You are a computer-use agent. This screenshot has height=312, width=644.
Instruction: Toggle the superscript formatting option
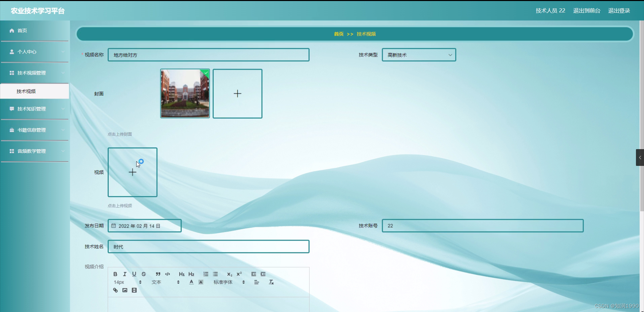pos(239,274)
